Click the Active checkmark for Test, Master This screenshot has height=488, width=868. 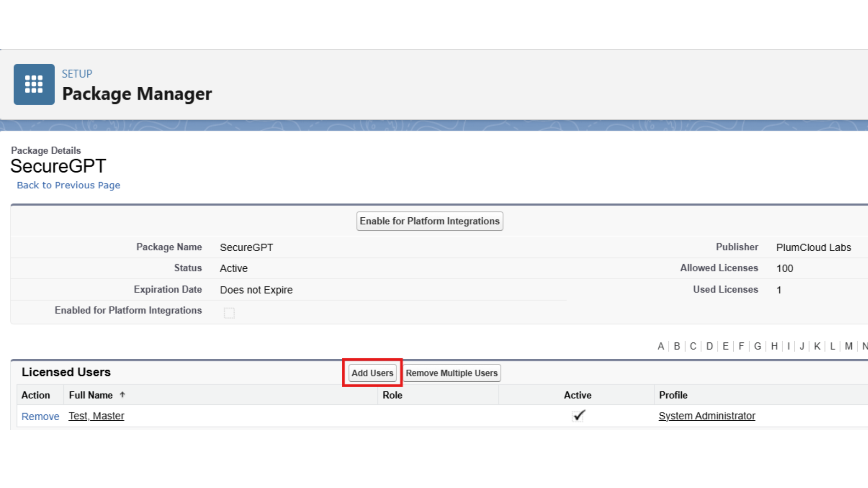[579, 416]
